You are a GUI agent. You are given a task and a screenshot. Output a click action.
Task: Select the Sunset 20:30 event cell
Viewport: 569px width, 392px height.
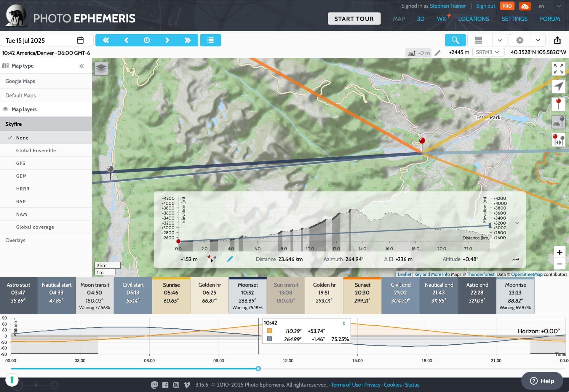pos(362,295)
